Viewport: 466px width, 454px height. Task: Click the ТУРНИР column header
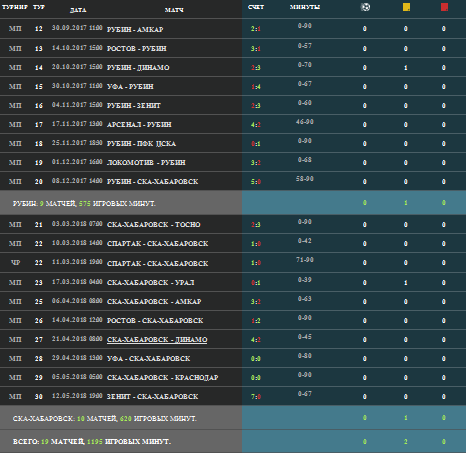15,7
